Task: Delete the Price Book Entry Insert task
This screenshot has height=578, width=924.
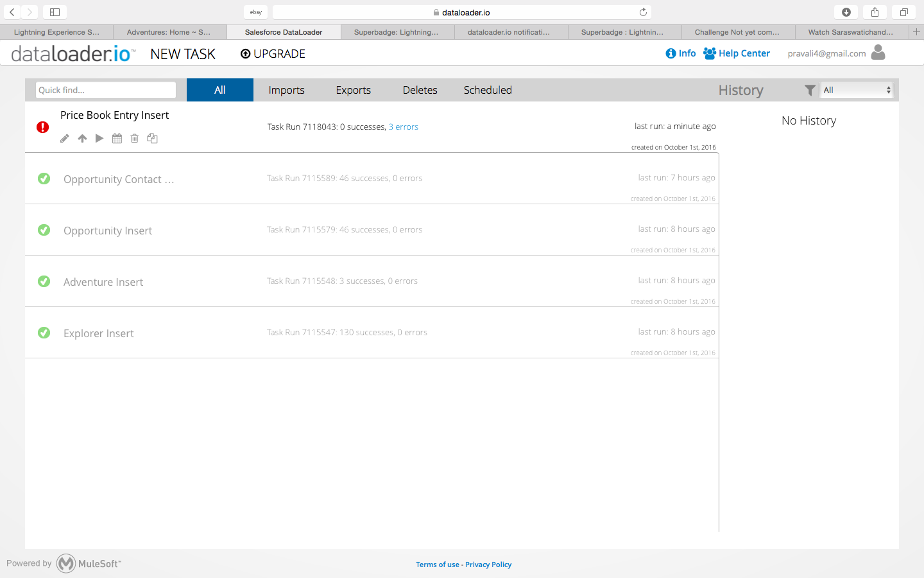Action: click(134, 138)
